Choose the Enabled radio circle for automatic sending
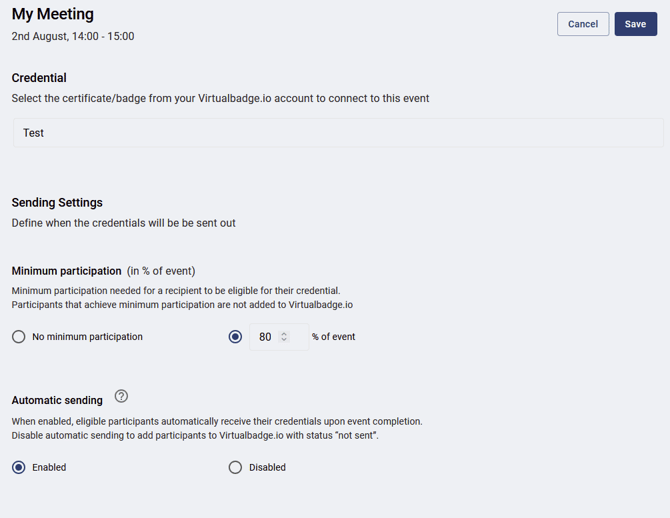The image size is (670, 518). [18, 467]
